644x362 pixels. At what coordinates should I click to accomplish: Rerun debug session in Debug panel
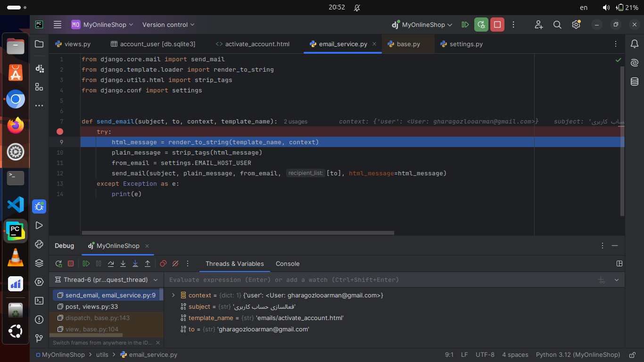click(x=58, y=263)
